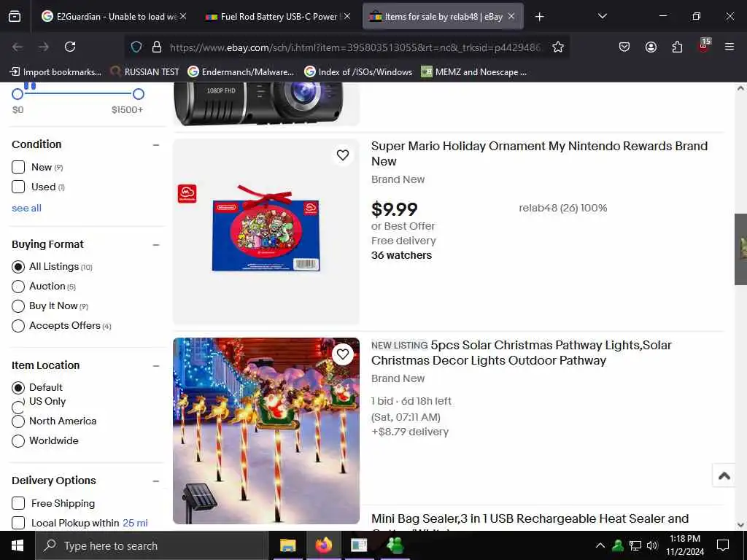Open MEMZ and Noescape bookmark
The height and width of the screenshot is (560, 747).
(x=474, y=72)
